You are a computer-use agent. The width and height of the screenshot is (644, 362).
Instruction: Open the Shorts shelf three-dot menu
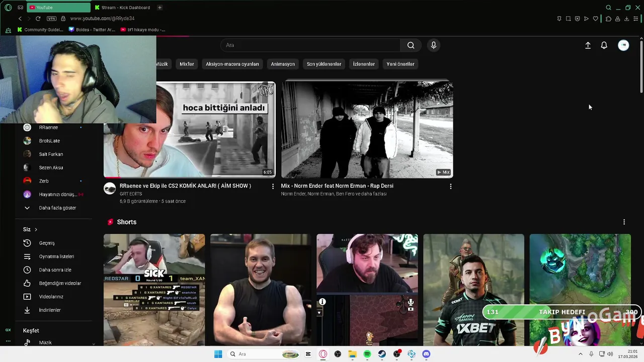point(624,222)
